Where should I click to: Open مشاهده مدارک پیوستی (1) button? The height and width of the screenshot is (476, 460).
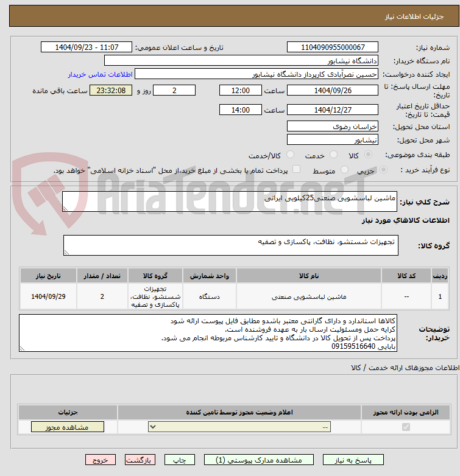tap(259, 460)
